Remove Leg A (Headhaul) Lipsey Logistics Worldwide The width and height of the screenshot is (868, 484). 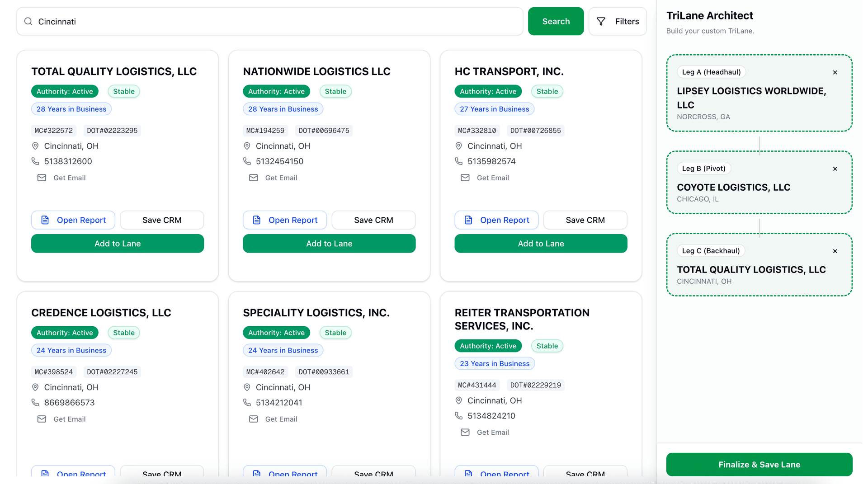click(x=835, y=72)
